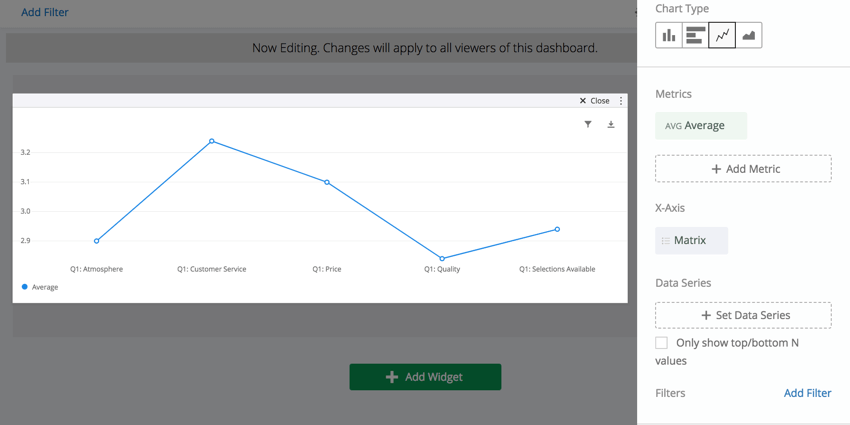Enable Only show top/bottom N values

[661, 343]
